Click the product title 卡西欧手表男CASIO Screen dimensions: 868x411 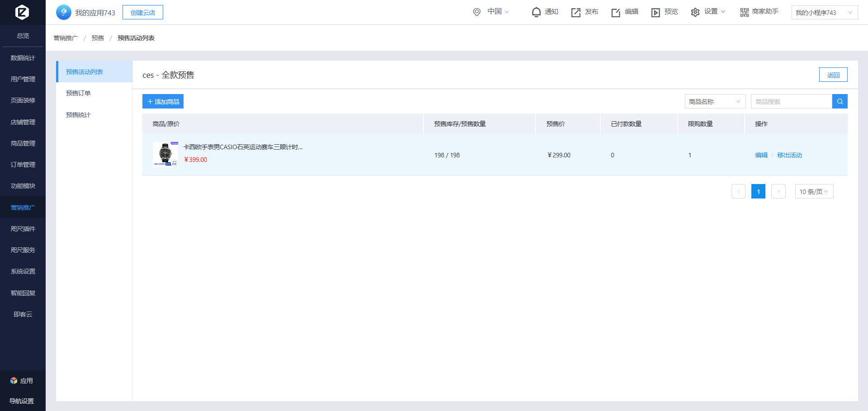coord(243,147)
